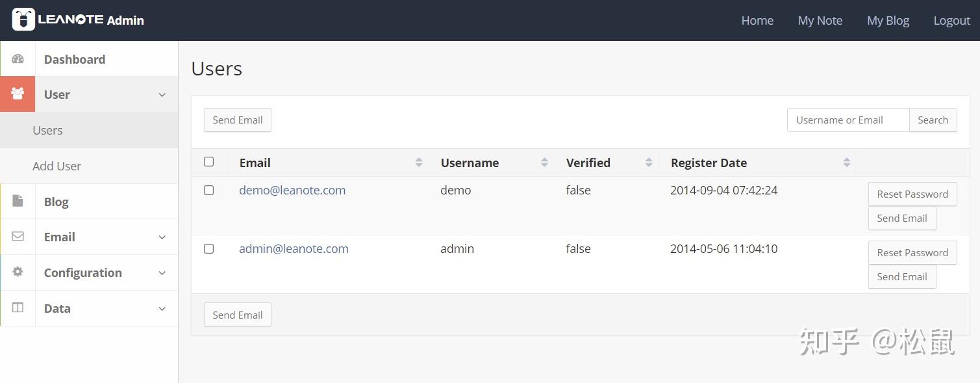Click the User group icon
980x383 pixels.
(x=18, y=94)
